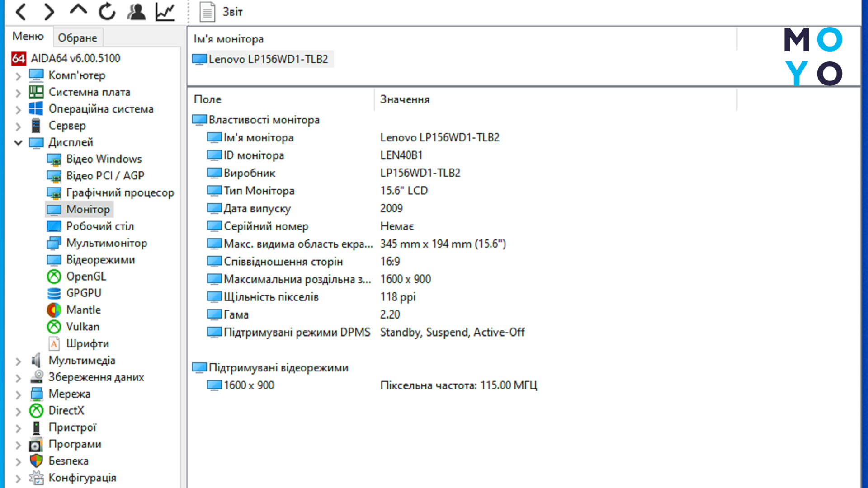Click the Forward navigation arrow
Viewport: 868px width, 488px height.
point(49,12)
